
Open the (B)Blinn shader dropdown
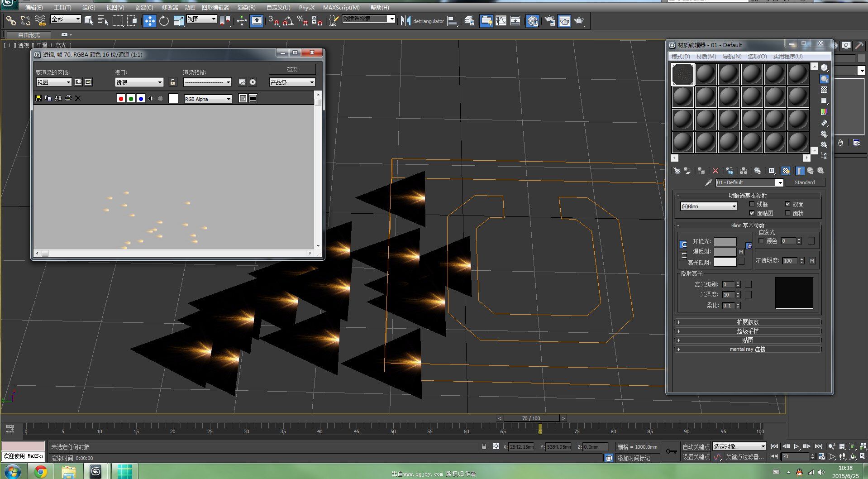709,206
